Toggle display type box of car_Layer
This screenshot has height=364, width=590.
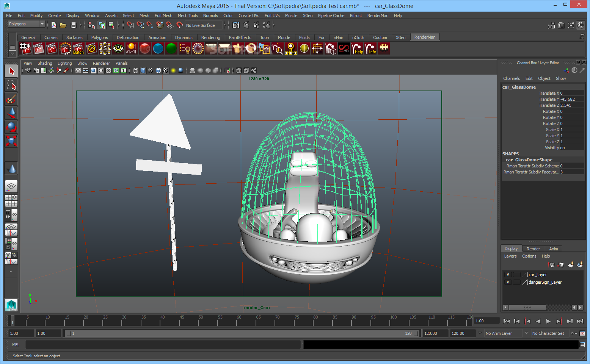pyautogui.click(x=516, y=275)
